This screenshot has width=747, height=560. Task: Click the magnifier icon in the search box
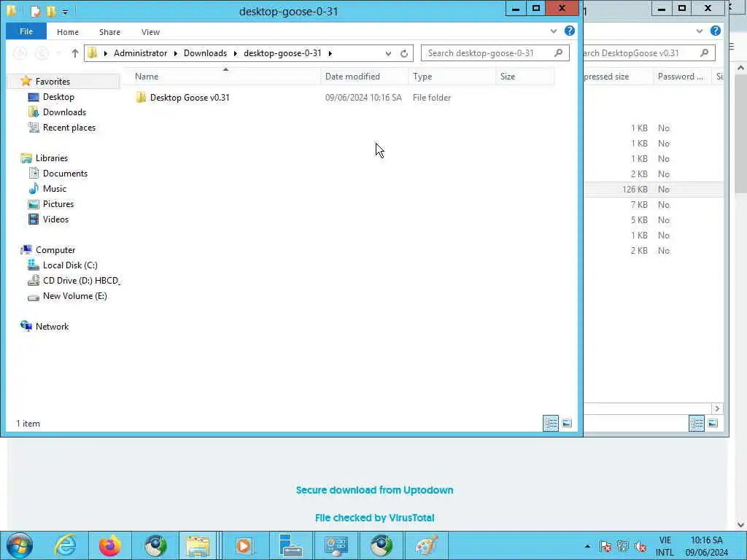pyautogui.click(x=558, y=52)
